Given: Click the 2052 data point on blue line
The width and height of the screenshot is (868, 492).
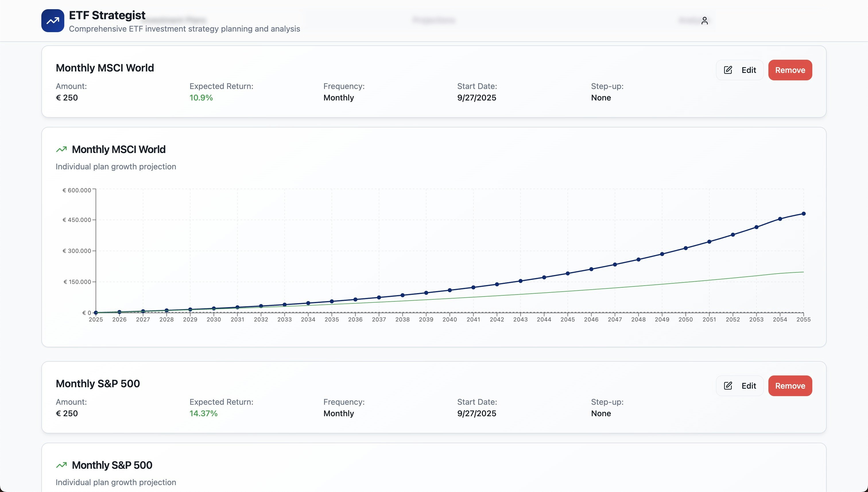Looking at the screenshot, I should pos(733,235).
